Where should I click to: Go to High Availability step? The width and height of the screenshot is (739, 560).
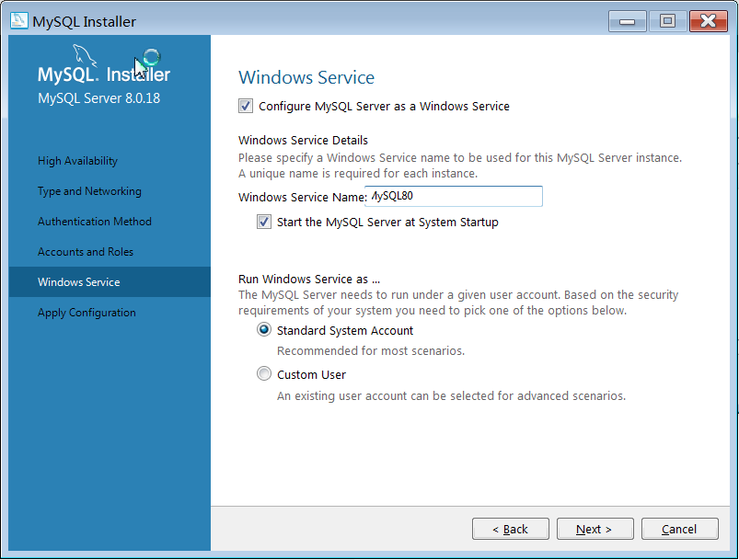[x=77, y=161]
